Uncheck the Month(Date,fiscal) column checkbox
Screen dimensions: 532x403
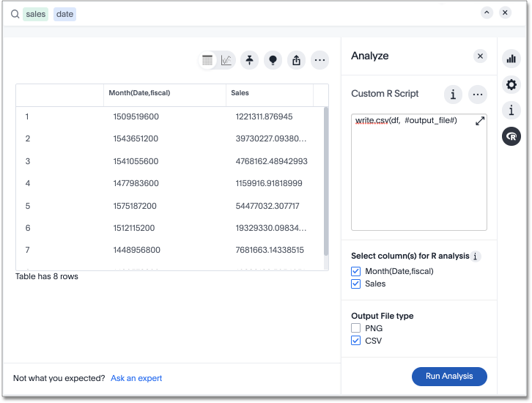(356, 271)
